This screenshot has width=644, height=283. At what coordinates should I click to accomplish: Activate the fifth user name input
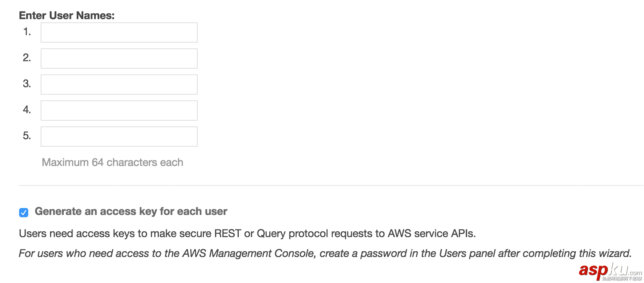119,137
